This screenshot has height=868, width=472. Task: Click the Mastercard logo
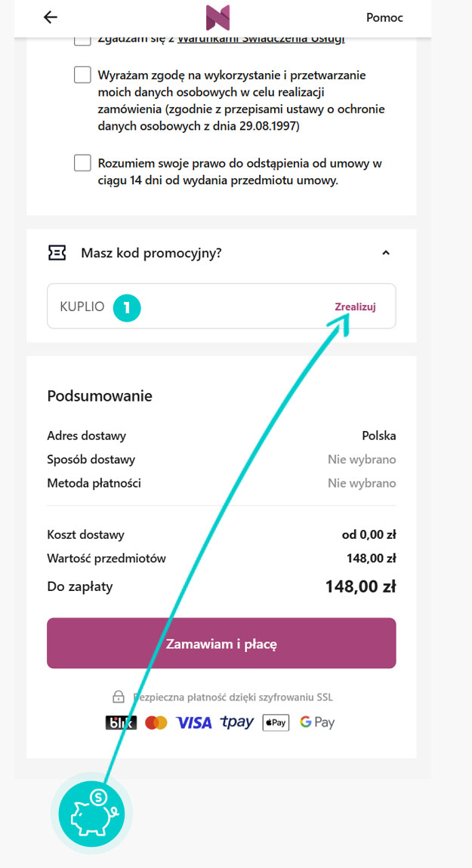[x=156, y=722]
